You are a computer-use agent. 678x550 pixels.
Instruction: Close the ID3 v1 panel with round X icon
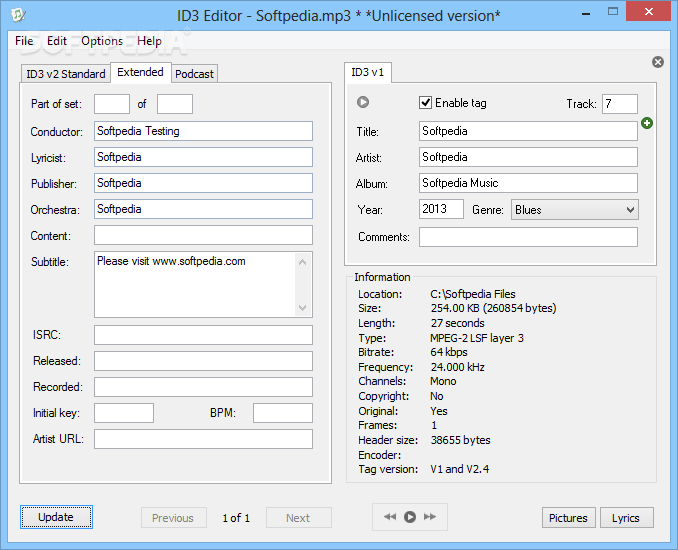point(658,62)
